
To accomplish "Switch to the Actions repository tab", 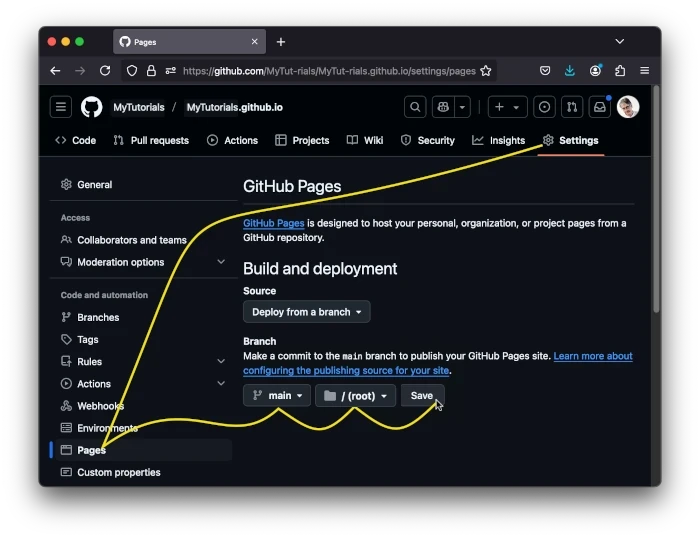I will pyautogui.click(x=233, y=140).
